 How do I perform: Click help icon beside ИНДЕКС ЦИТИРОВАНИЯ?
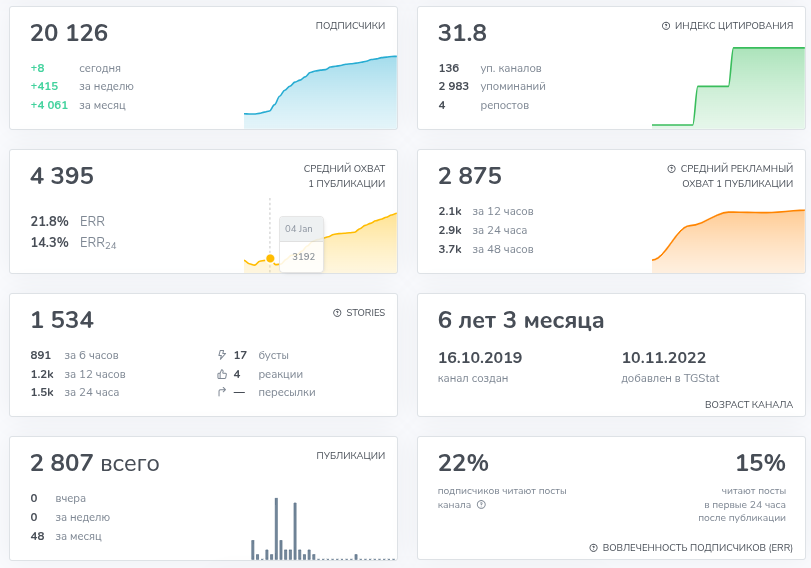coord(667,26)
